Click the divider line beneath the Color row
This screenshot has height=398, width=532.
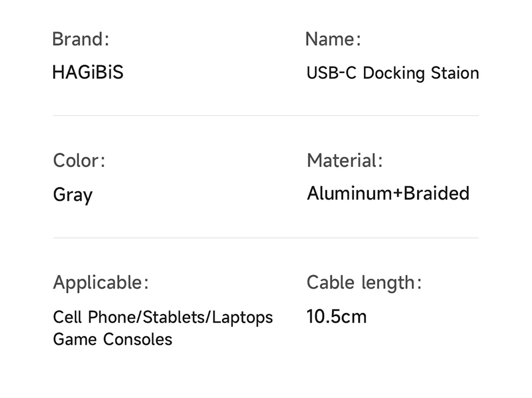pos(265,238)
